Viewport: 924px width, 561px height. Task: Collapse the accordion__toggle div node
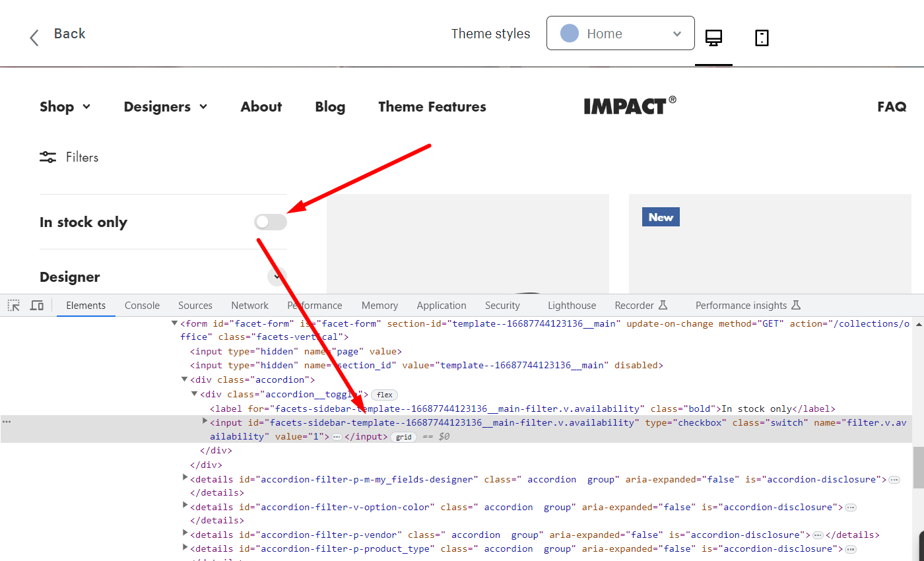pos(195,394)
